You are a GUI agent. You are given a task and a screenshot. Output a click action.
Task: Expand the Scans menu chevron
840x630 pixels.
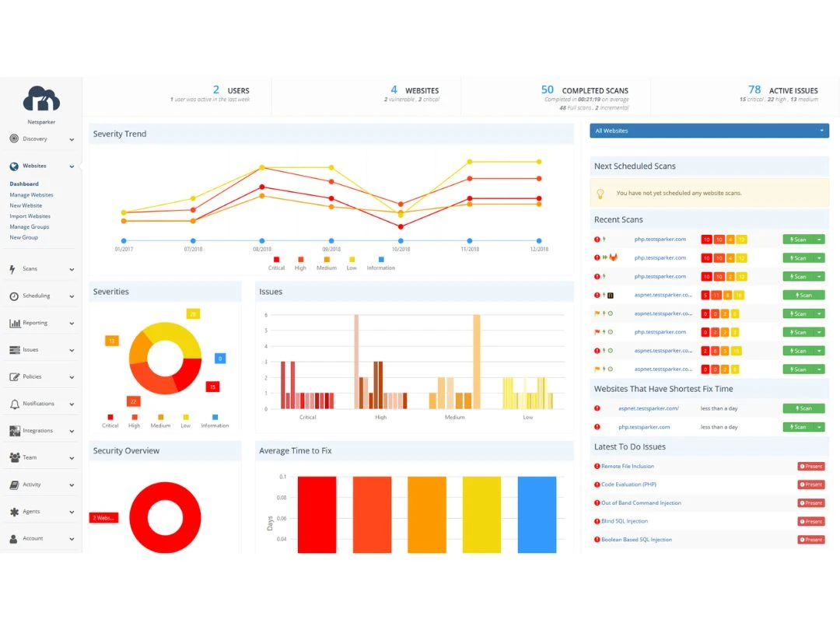(x=72, y=269)
